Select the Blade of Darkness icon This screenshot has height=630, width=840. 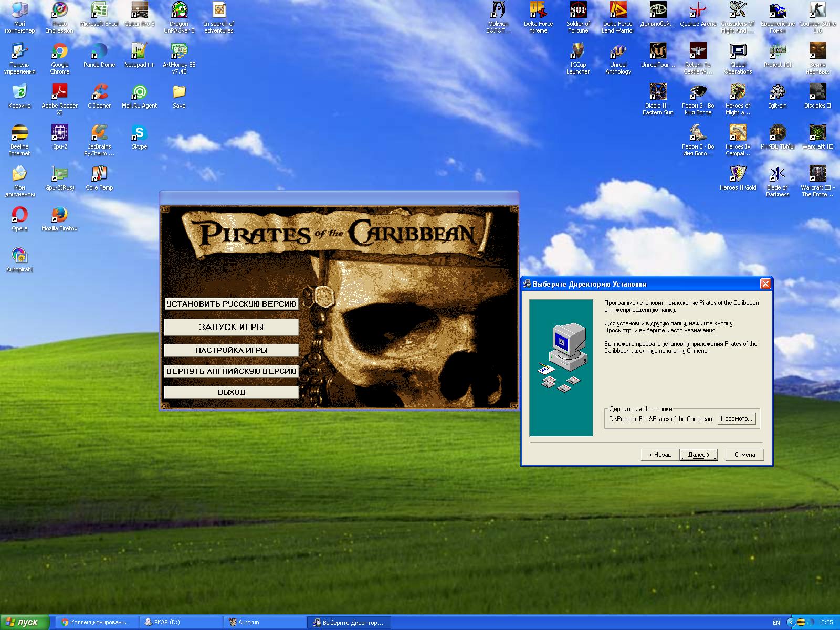pos(778,181)
